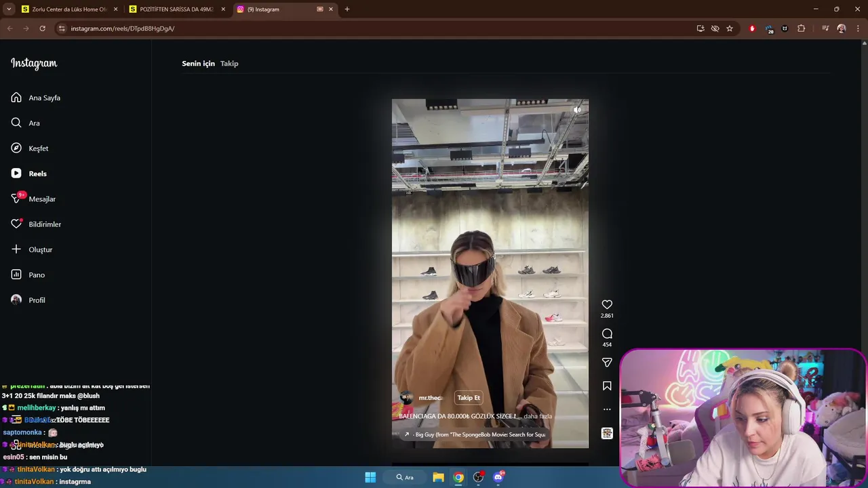Image resolution: width=868 pixels, height=488 pixels.
Task: Close the POZİTİFTEN SARISSA tab
Action: (223, 9)
